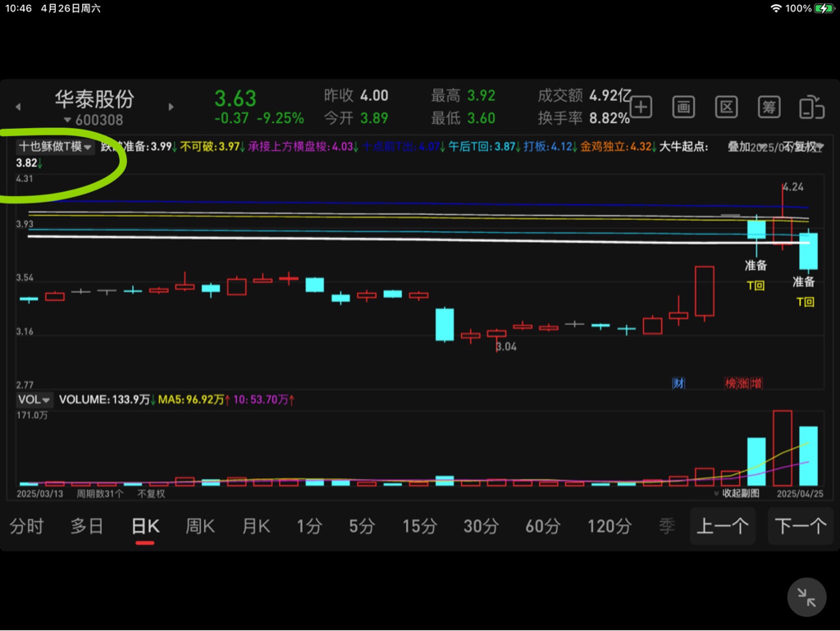Tap the 承接上方横盘梭:4.03 indicator value
840x631 pixels.
[304, 147]
